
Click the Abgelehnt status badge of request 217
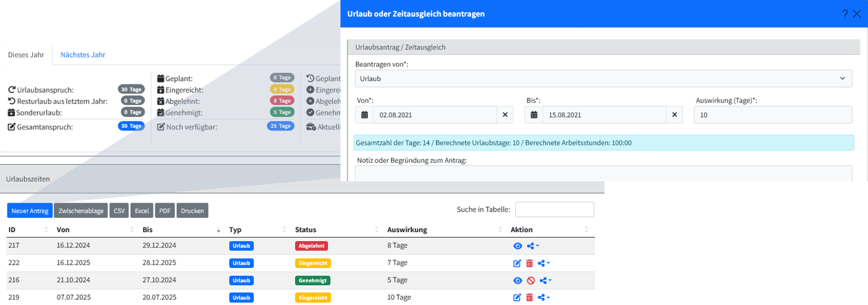tap(312, 246)
